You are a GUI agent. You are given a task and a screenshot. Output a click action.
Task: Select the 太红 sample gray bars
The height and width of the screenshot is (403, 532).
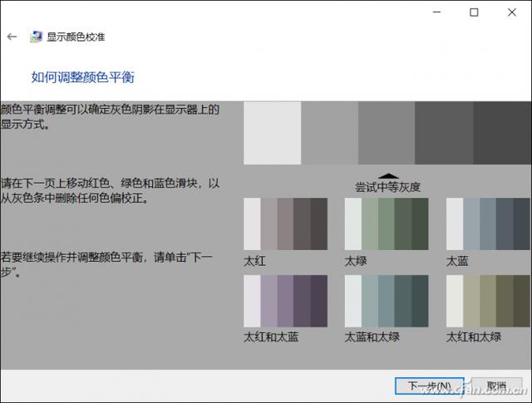coord(285,224)
